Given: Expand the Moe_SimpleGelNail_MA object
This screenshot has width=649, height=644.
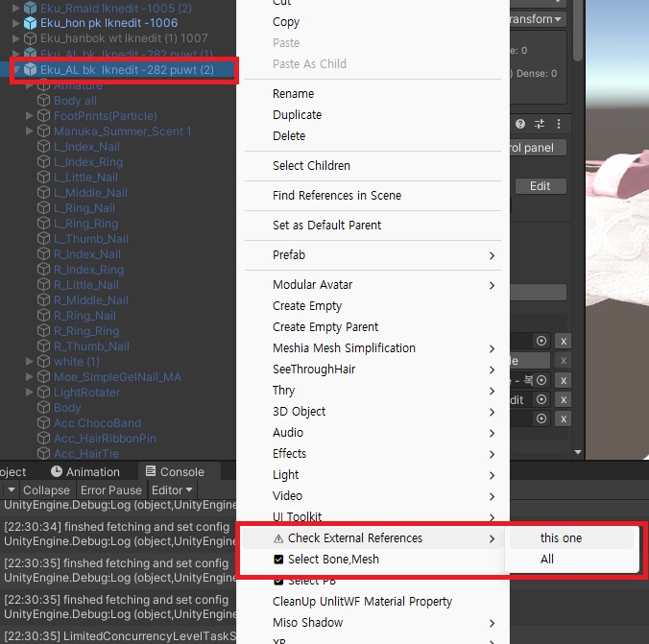Looking at the screenshot, I should (x=30, y=376).
